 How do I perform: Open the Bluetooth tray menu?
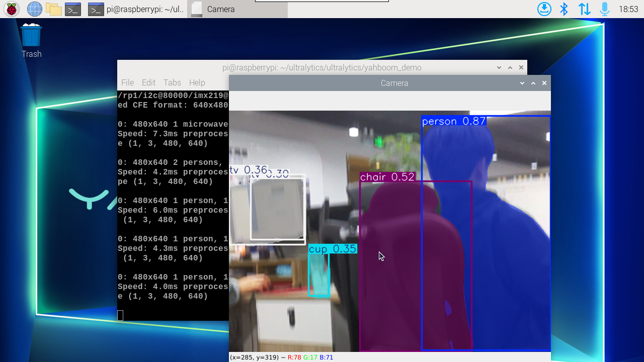[565, 9]
